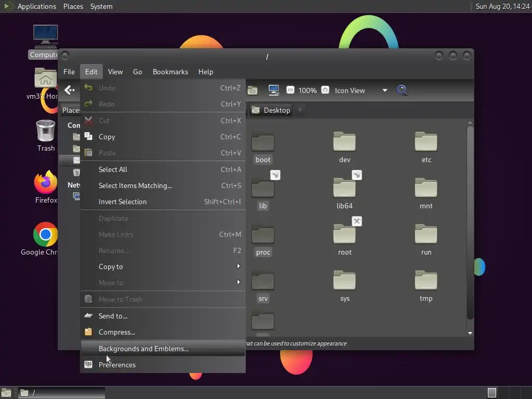532x399 pixels.
Task: Select the sys folder
Action: (344, 287)
